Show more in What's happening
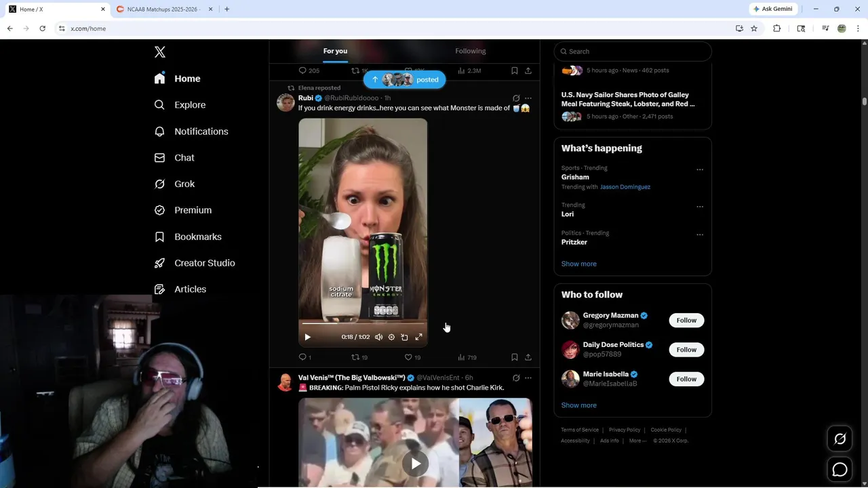 pyautogui.click(x=579, y=264)
